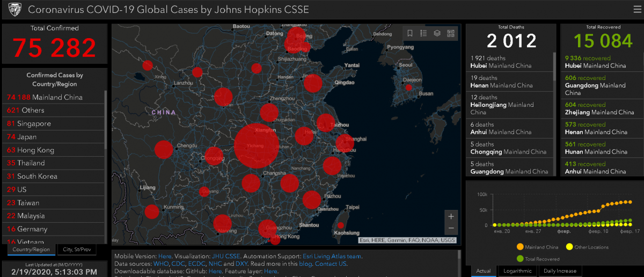644x277 pixels.
Task: Show the map legend list
Action: pos(423,33)
